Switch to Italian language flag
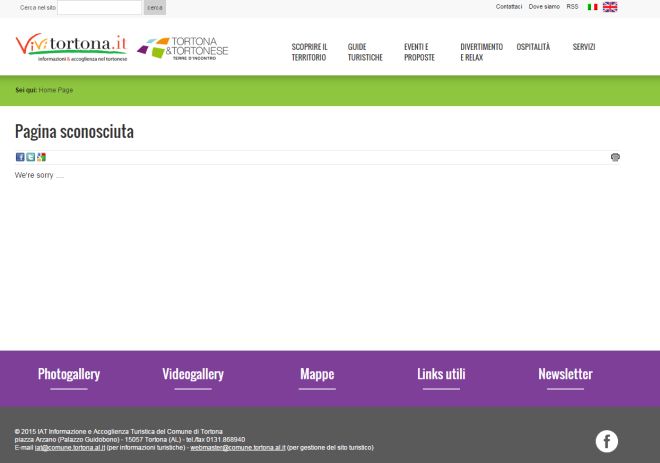Viewport: 660px width, 463px height. [x=592, y=7]
